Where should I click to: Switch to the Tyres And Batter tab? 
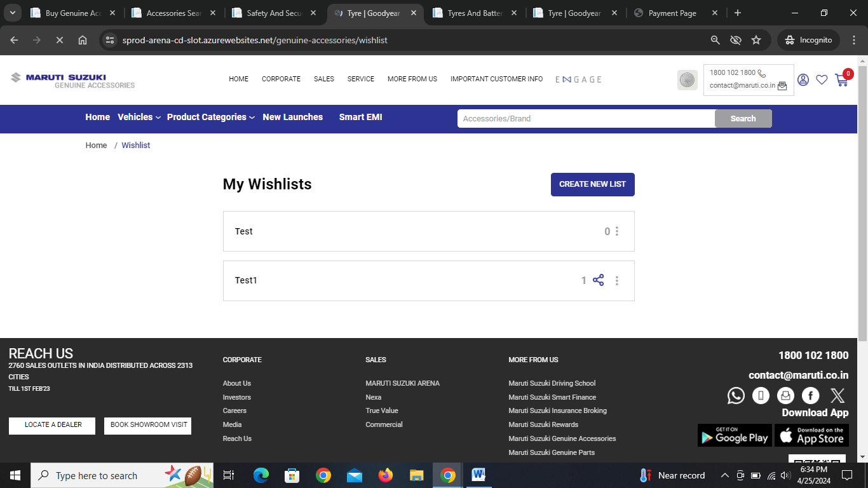[x=475, y=13]
